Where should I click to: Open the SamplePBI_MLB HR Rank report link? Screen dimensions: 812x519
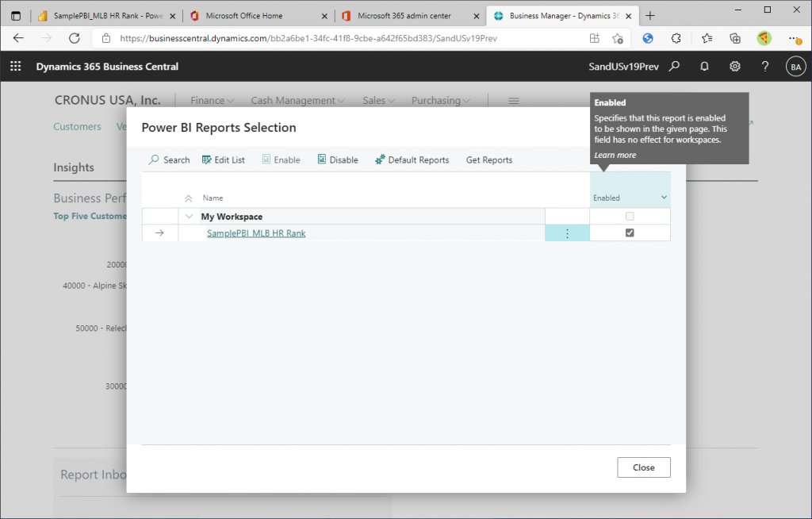[256, 233]
